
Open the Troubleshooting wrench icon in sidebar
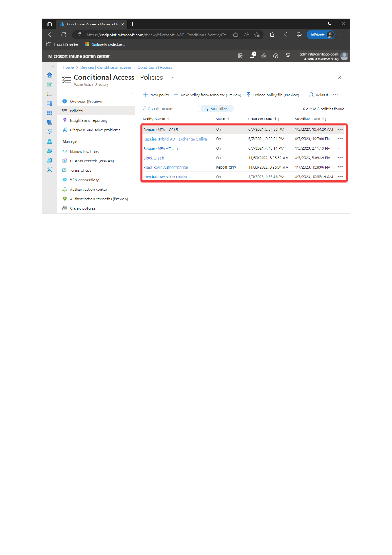coord(50,170)
